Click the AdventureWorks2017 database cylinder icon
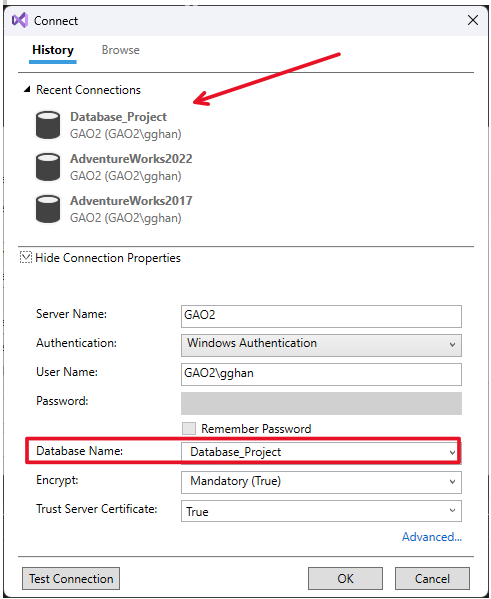The width and height of the screenshot is (491, 599). (48, 209)
